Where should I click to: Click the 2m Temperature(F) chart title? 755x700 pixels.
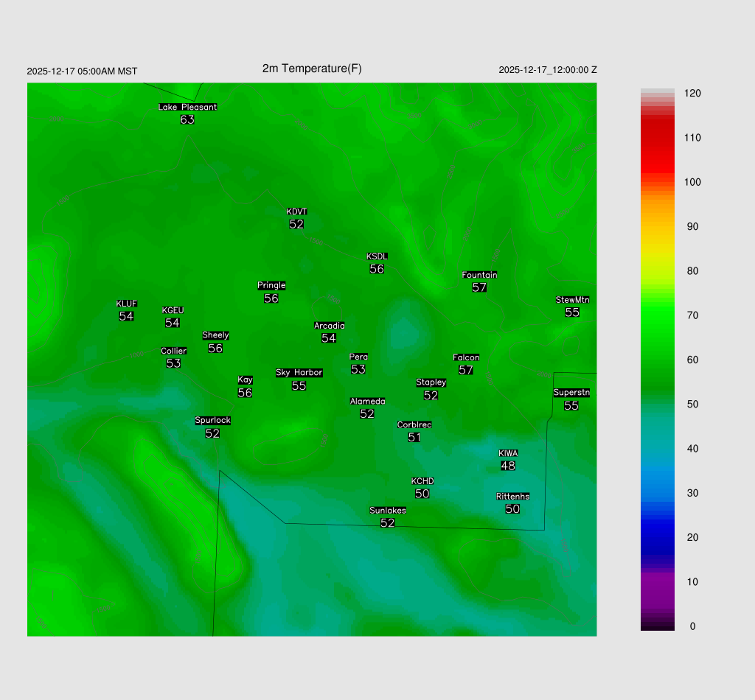tap(312, 69)
